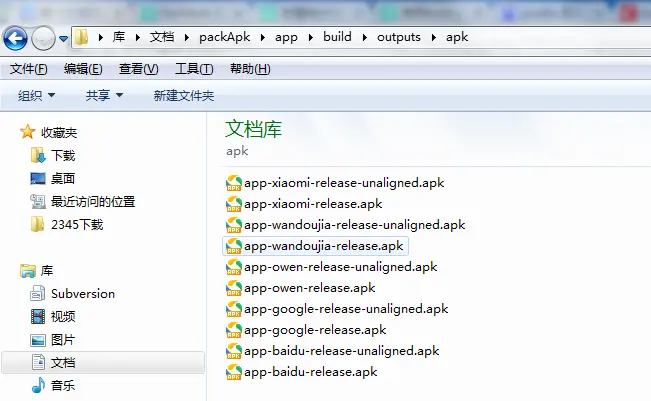Screen dimensions: 651x401
Task: Click APK icon of app-owen-release-unaligned.apk
Action: click(234, 267)
